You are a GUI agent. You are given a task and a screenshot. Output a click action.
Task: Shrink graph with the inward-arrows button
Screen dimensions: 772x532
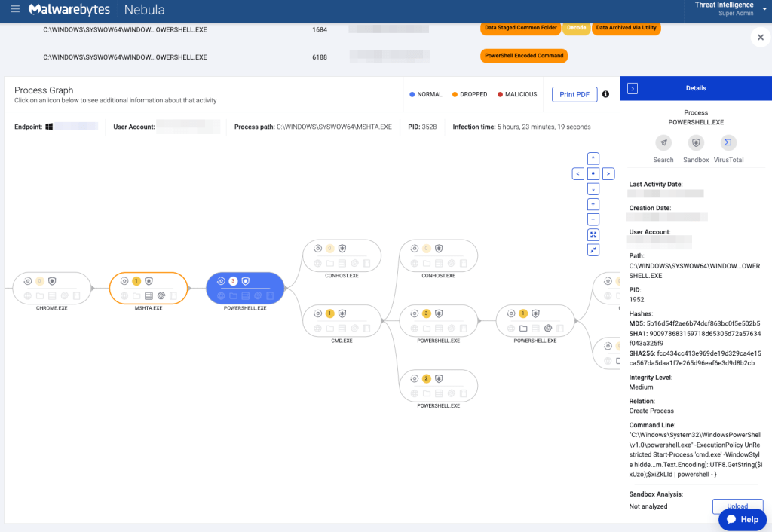tap(593, 250)
